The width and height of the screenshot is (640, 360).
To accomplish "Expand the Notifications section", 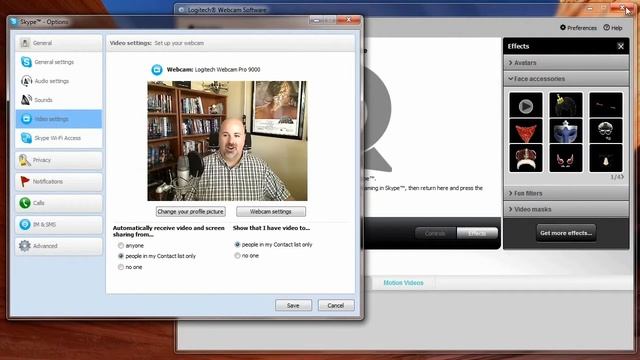I will [59, 181].
